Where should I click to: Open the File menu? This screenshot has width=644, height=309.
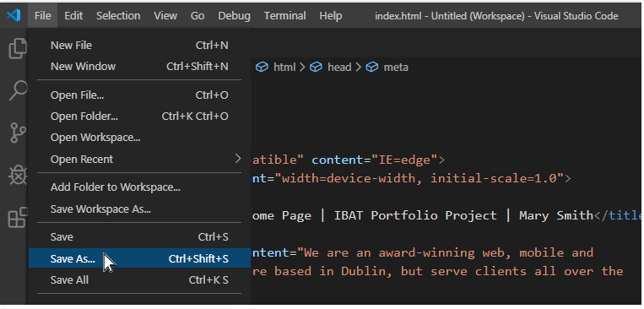43,15
